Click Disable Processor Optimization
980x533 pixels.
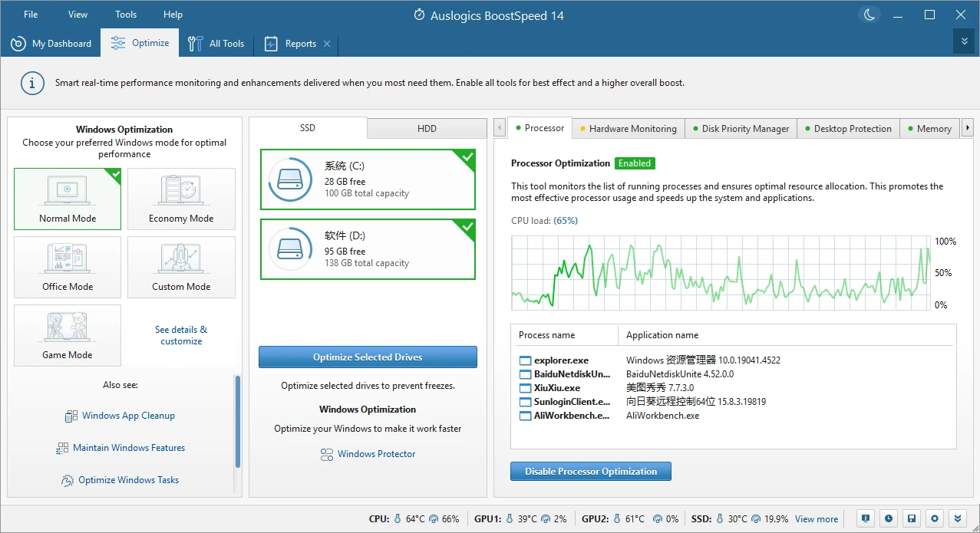[x=590, y=471]
